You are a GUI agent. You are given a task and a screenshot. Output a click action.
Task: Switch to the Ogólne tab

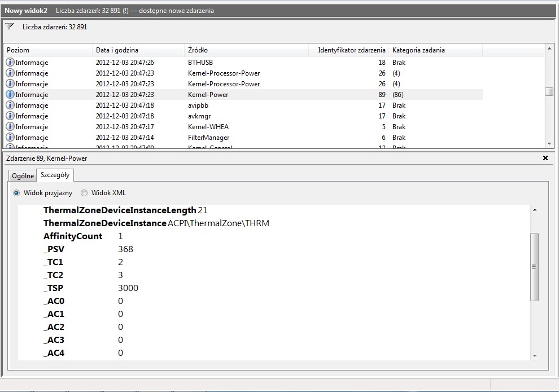tap(23, 175)
